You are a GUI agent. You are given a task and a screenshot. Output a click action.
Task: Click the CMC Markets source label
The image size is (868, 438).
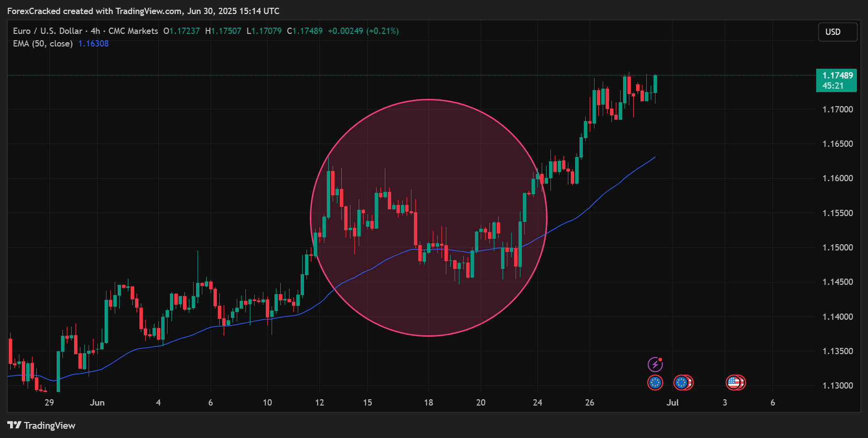133,31
